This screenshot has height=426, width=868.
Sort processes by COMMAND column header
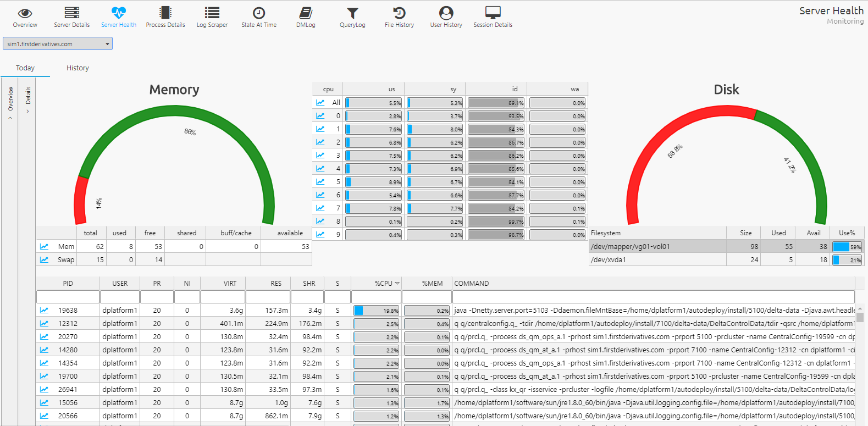(x=654, y=284)
